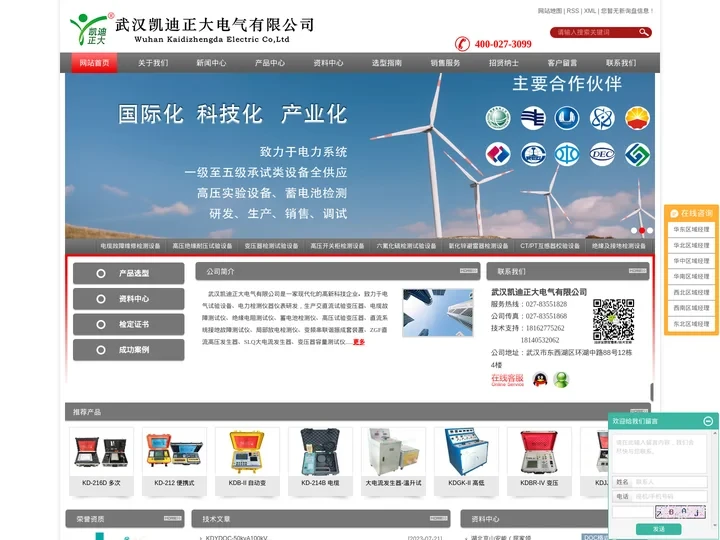The image size is (720, 540).
Task: Click the 网站地图 top link
Action: (x=550, y=11)
